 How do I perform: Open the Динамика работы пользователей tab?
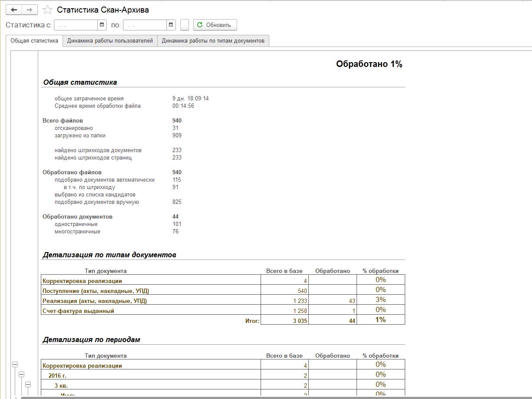(110, 41)
